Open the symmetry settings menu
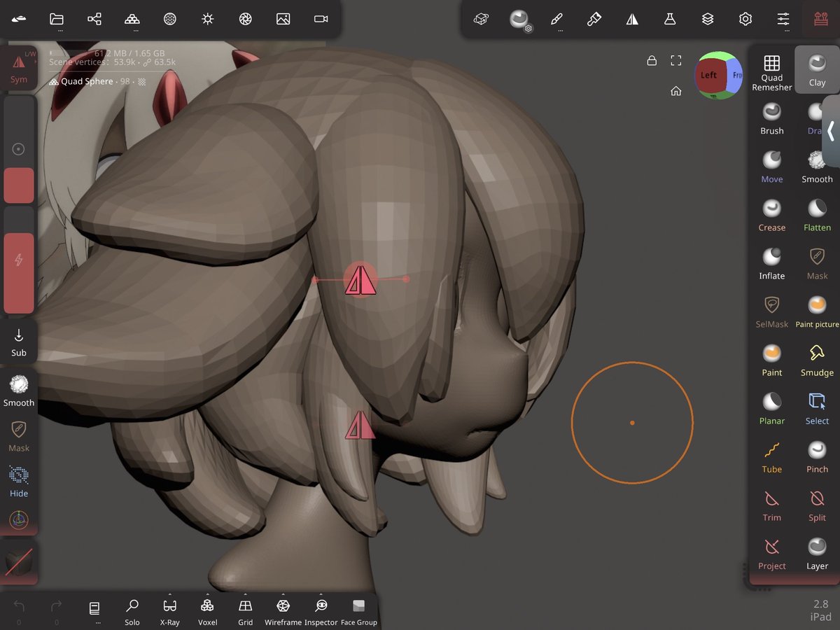Screen dimensions: 840x630 632,20
